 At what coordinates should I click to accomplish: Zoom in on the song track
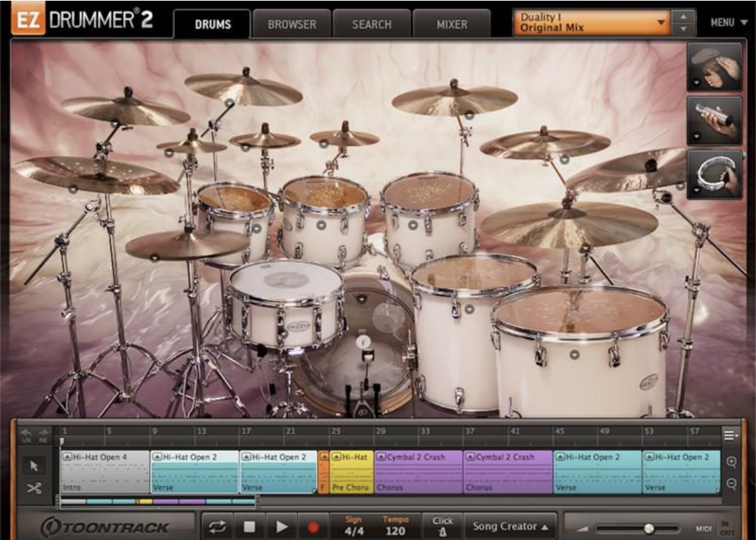click(731, 462)
